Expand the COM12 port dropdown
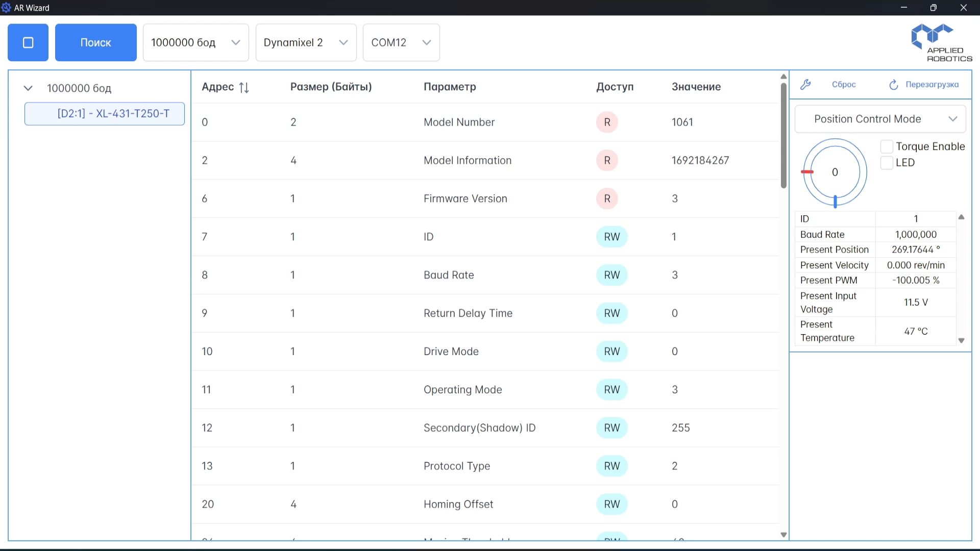The width and height of the screenshot is (980, 551). (x=401, y=42)
